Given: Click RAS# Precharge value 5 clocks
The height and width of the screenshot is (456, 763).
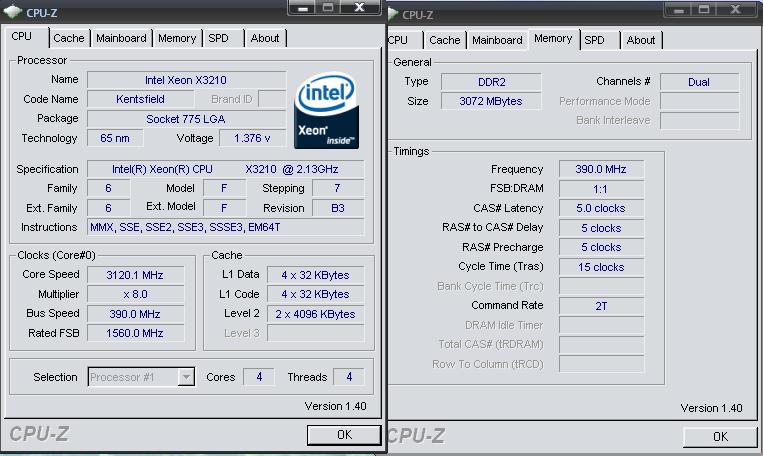Looking at the screenshot, I should [601, 247].
